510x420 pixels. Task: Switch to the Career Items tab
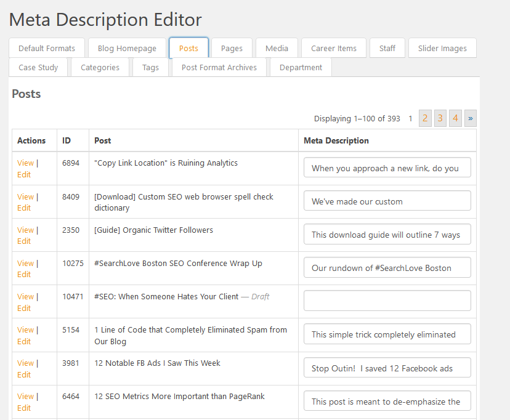[333, 48]
